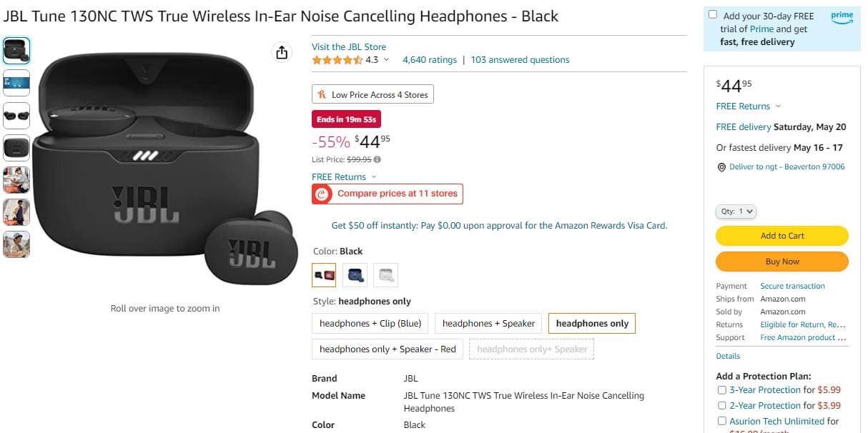The height and width of the screenshot is (433, 868).
Task: Click the Low Price Across 4 Stores badge
Action: coord(373,94)
